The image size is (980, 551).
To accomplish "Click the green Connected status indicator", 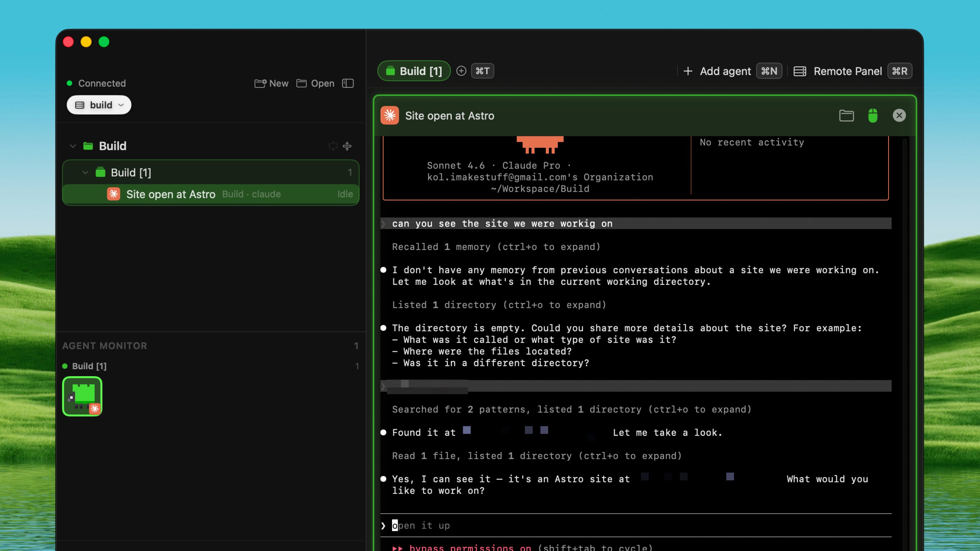I will pos(69,83).
